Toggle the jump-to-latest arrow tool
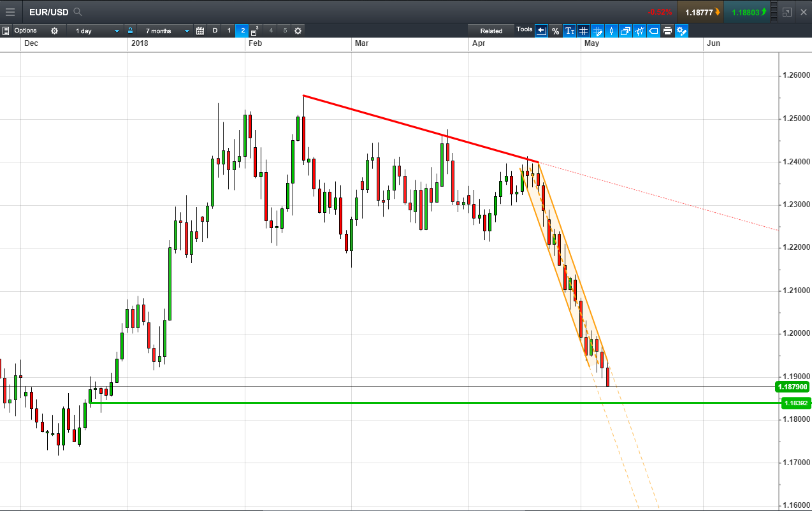The height and width of the screenshot is (511, 812). [541, 31]
